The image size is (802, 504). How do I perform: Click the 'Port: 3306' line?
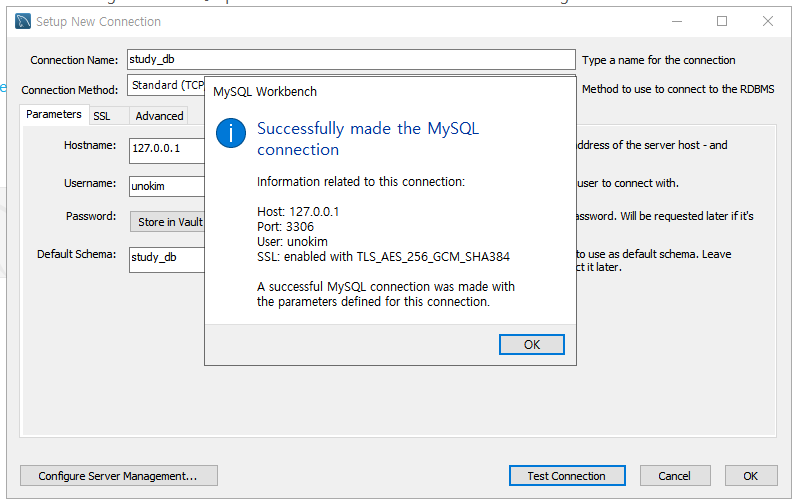pyautogui.click(x=285, y=227)
